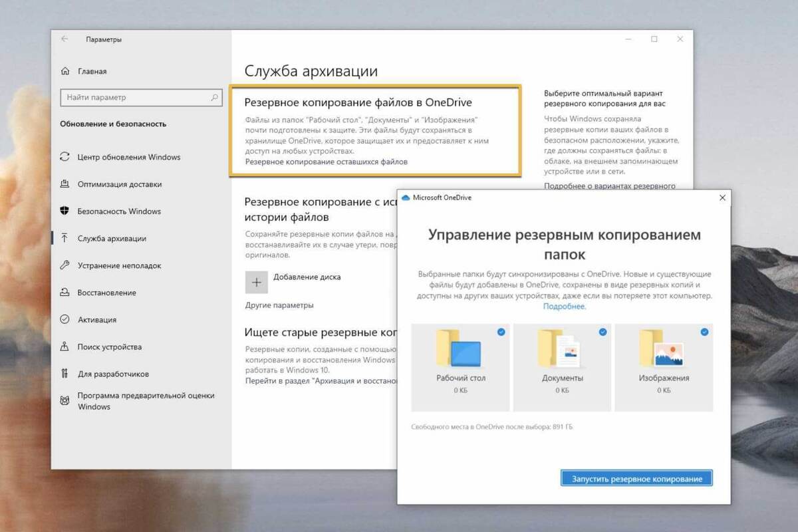Click Для разработчиков label in sidebar
The width and height of the screenshot is (798, 532).
113,374
